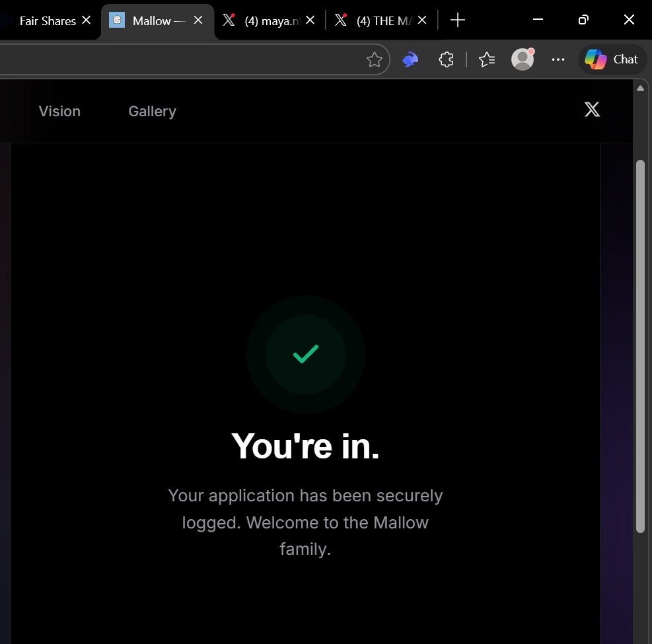The image size is (652, 644).
Task: Open the browser profile avatar
Action: (x=523, y=59)
